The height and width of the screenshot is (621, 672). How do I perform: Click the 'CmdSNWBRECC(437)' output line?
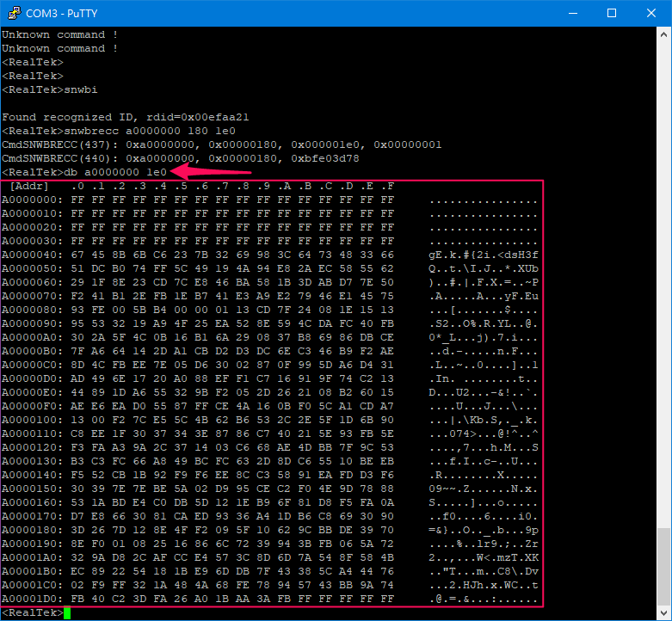click(x=222, y=144)
